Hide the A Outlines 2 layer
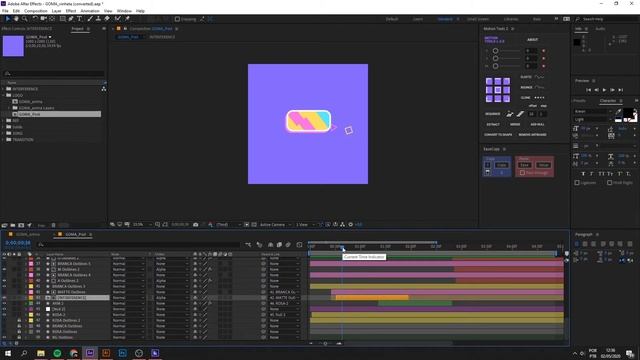Viewport: 640px width, 360px height. [x=4, y=281]
